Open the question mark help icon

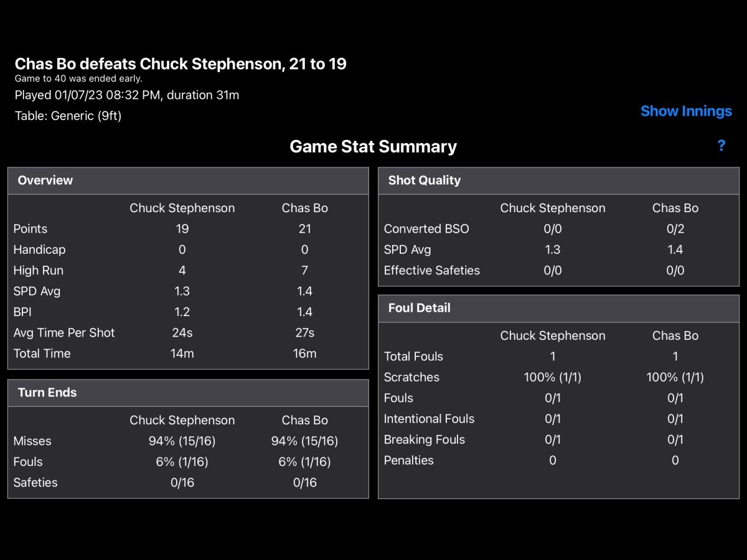click(721, 146)
